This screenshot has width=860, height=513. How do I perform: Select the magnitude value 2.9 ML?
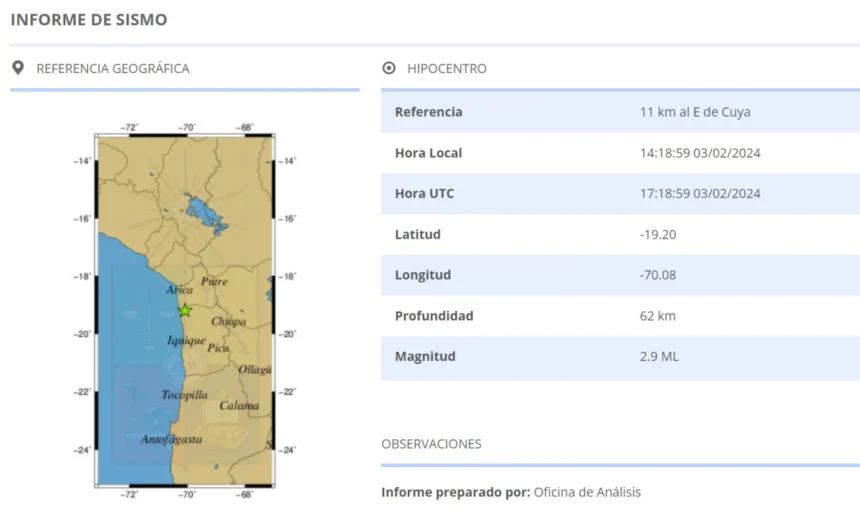[659, 357]
